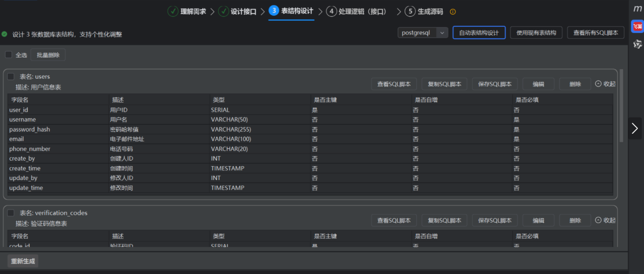The image size is (644, 274).
Task: Click the vertical scrollbar of table list
Action: (621, 106)
